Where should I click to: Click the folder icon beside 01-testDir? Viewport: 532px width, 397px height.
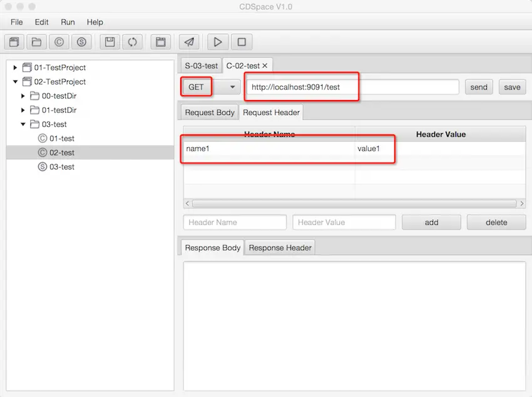click(x=34, y=110)
